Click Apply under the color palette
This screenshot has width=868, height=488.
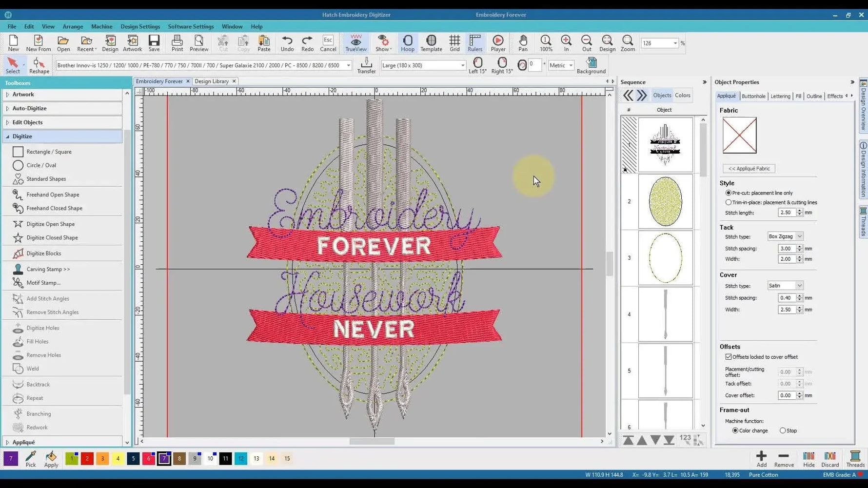[x=51, y=459]
